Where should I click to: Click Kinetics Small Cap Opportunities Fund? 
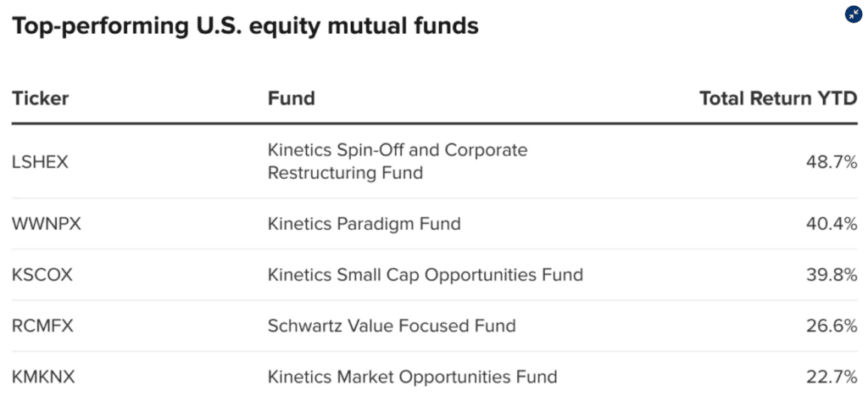(x=425, y=275)
